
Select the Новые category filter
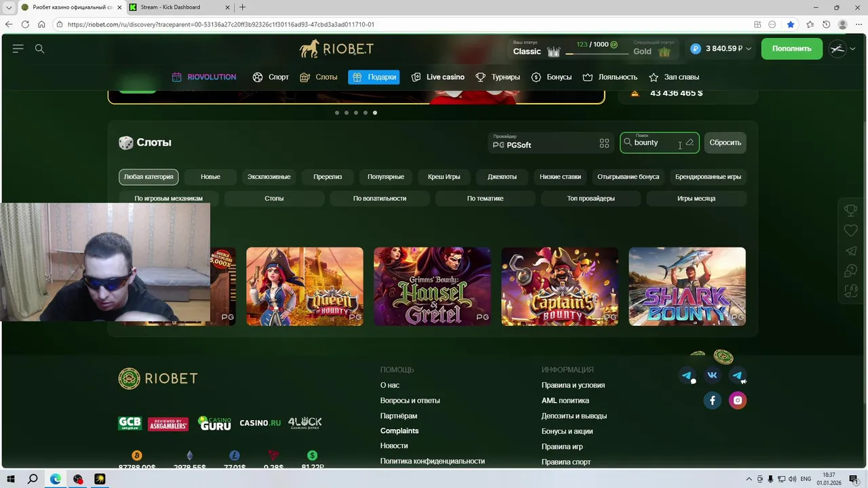tap(210, 177)
